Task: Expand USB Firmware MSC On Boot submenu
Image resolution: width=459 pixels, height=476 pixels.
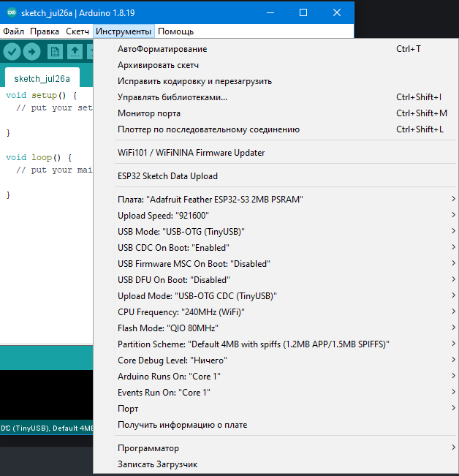Action: tap(276, 264)
